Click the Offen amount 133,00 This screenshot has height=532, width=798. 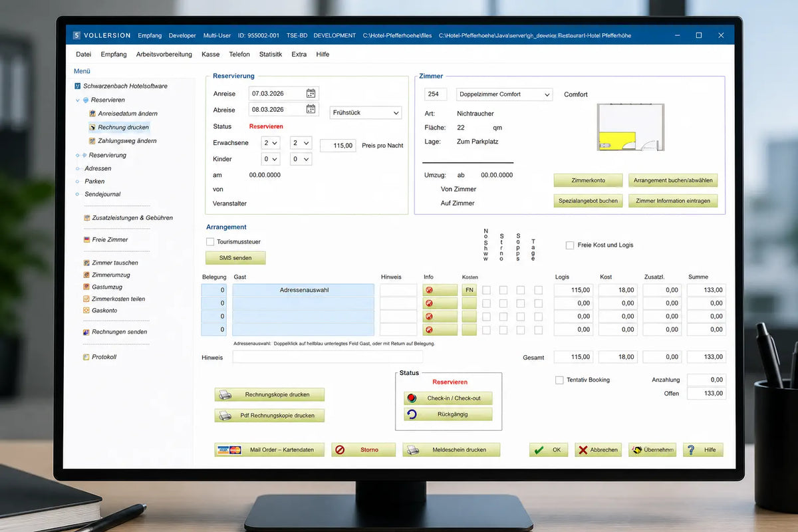tap(706, 394)
